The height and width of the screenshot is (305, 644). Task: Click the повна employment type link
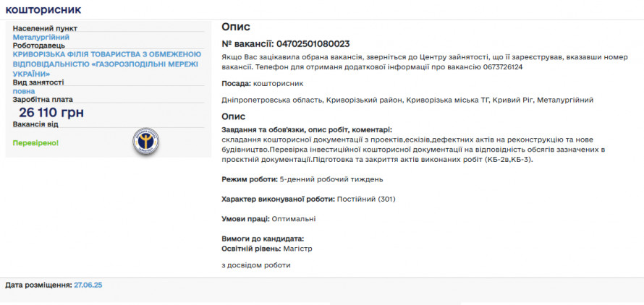point(23,91)
